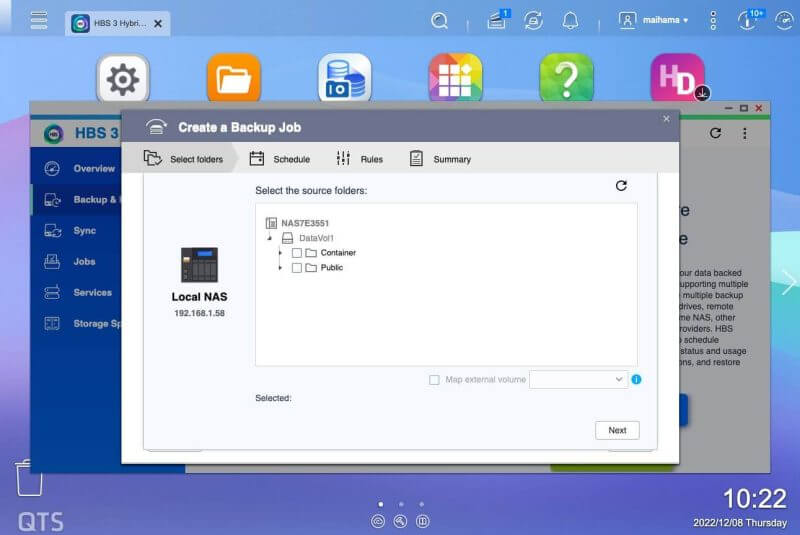The height and width of the screenshot is (535, 800).
Task: Check the Public folder checkbox
Action: tap(296, 268)
